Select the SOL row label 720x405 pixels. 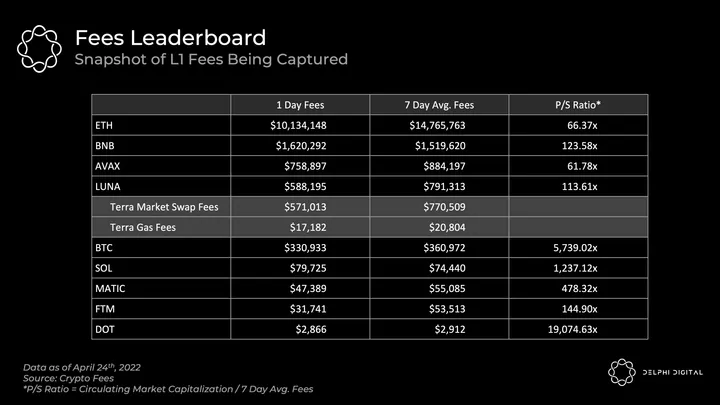103,267
